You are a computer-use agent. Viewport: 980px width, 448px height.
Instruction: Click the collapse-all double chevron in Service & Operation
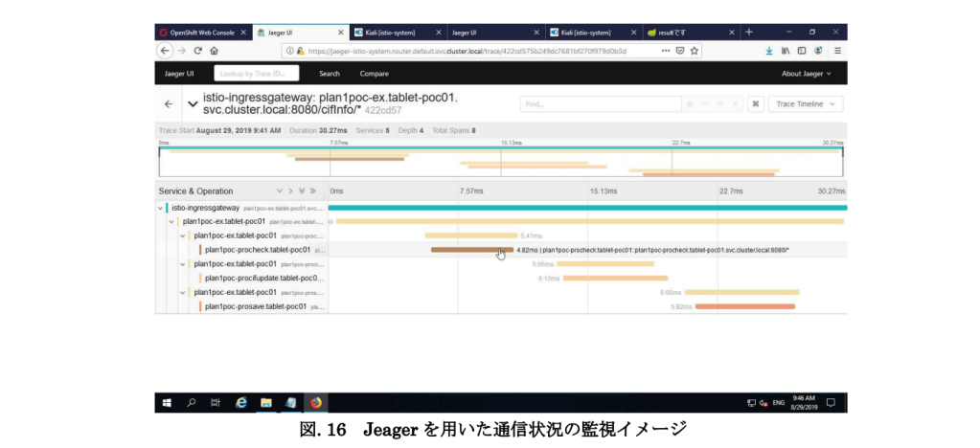click(x=313, y=190)
